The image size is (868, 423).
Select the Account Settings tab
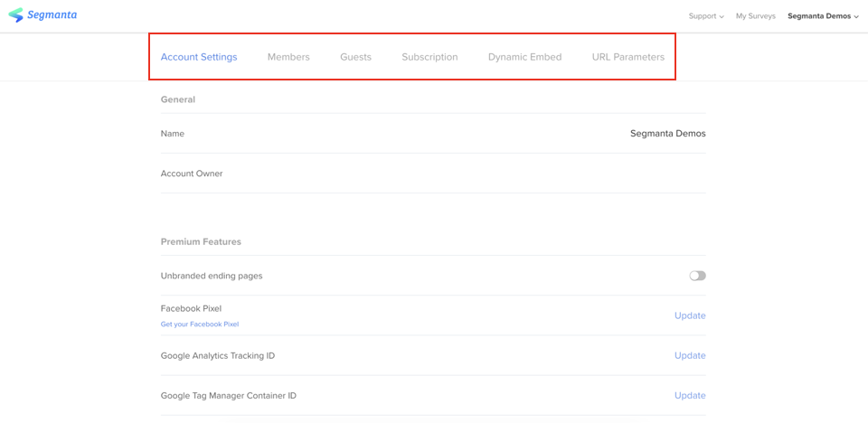[199, 57]
